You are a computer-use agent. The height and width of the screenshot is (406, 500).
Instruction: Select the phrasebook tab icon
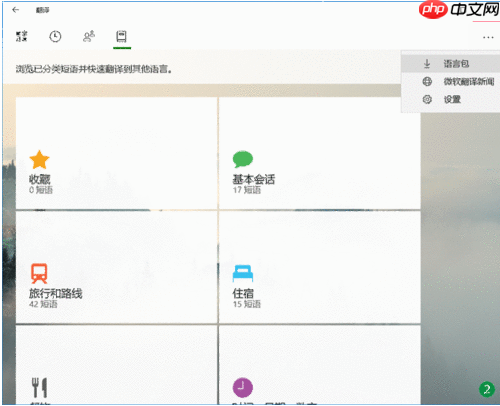pyautogui.click(x=121, y=36)
